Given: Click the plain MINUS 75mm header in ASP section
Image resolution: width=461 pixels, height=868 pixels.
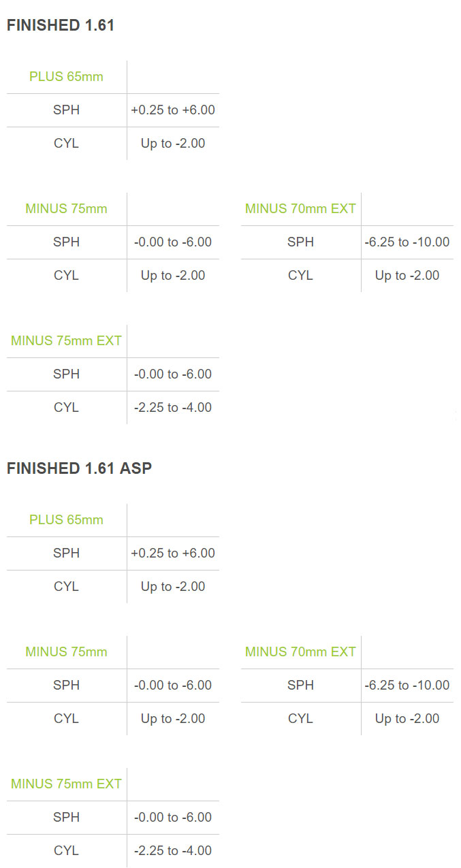Looking at the screenshot, I should point(66,652).
